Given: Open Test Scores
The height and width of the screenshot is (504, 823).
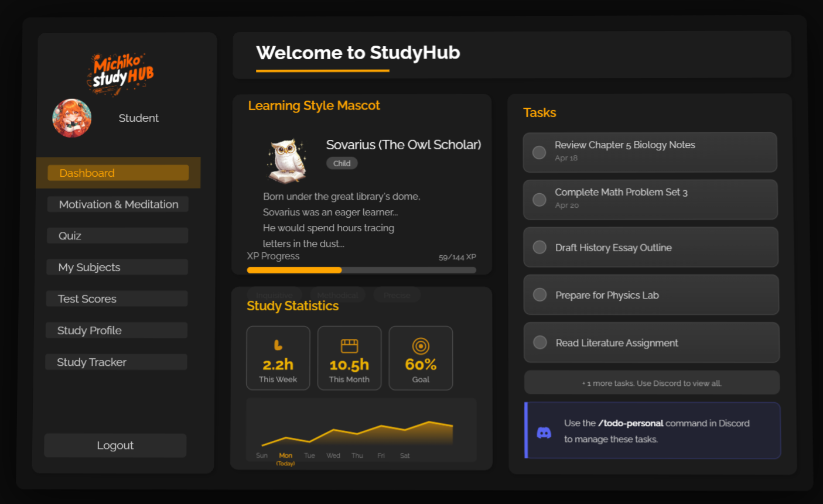Looking at the screenshot, I should point(117,299).
